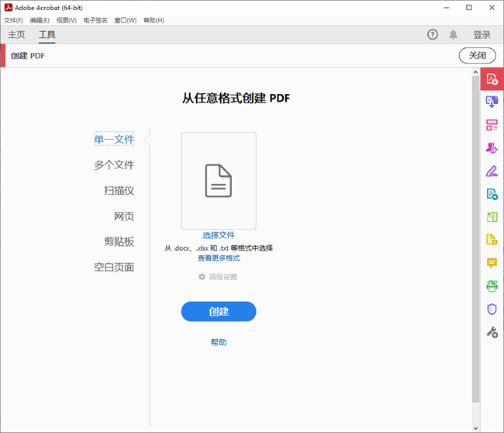Open the Combine Files tool icon
Screen dimensions: 504x433
[492, 102]
